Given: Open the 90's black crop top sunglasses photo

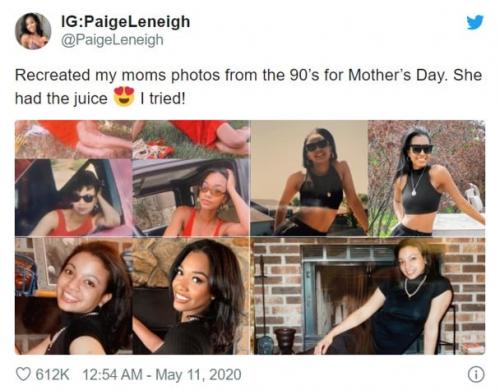Looking at the screenshot, I should (309, 178).
